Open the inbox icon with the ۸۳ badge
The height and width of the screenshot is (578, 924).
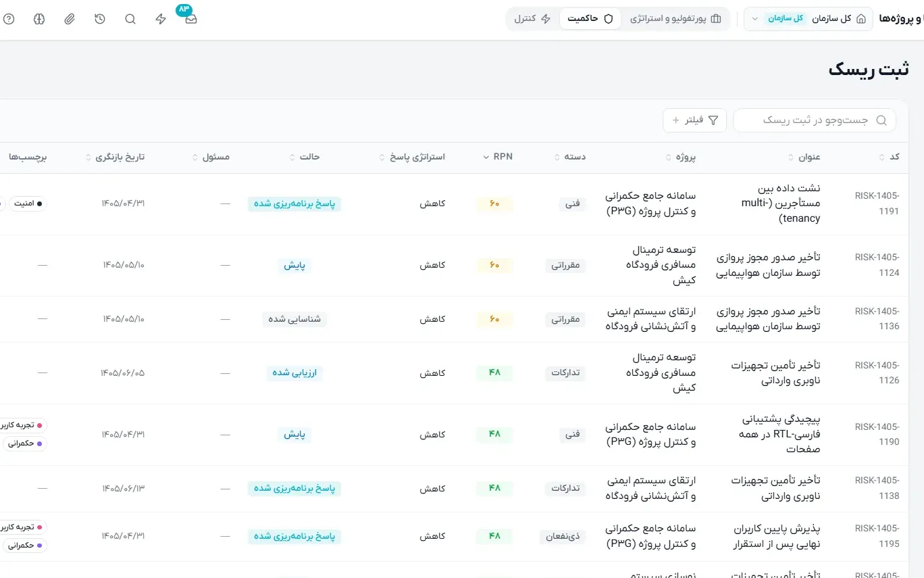[191, 19]
